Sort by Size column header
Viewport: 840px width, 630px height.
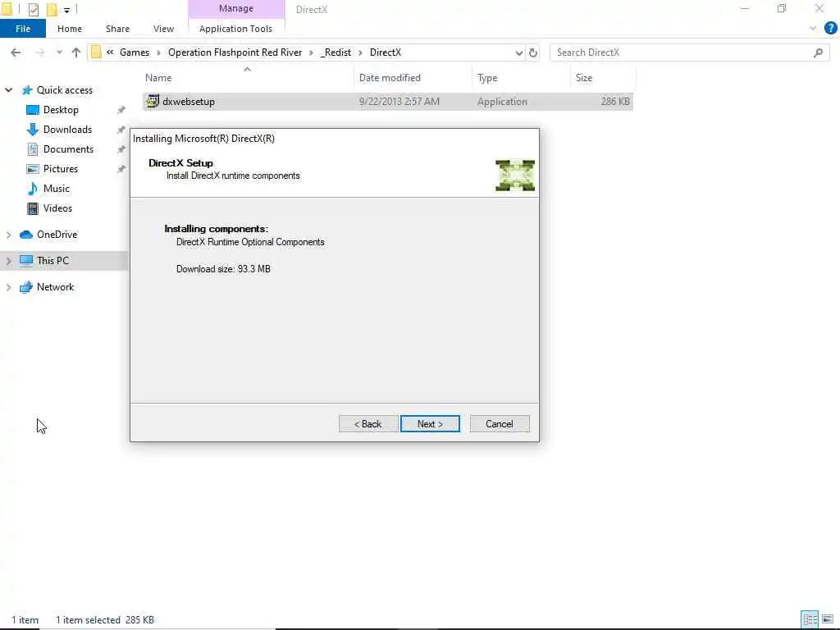(584, 78)
